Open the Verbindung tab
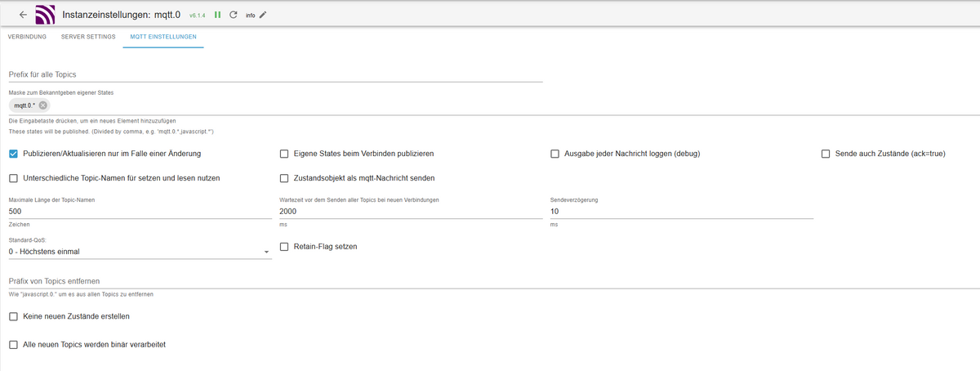 tap(27, 37)
